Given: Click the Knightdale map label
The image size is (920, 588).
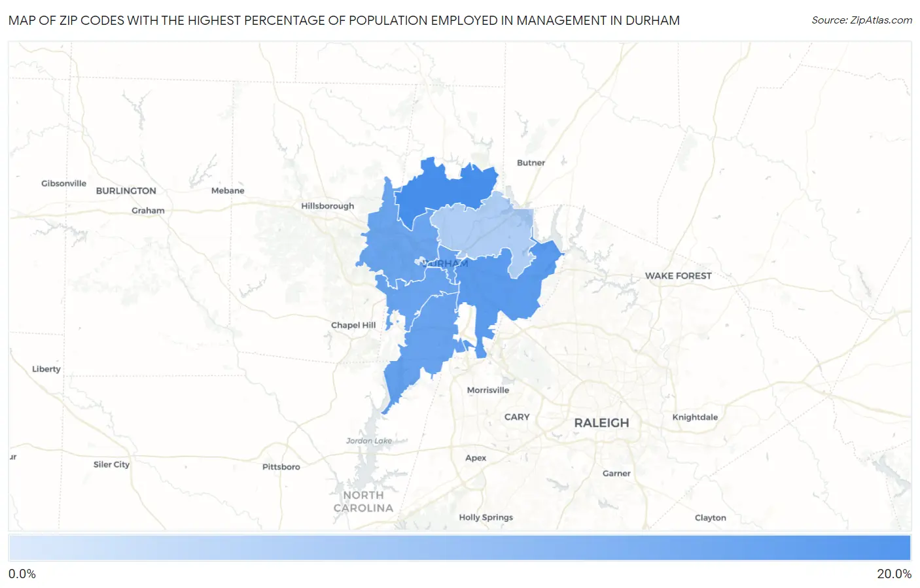Looking at the screenshot, I should click(x=695, y=417).
